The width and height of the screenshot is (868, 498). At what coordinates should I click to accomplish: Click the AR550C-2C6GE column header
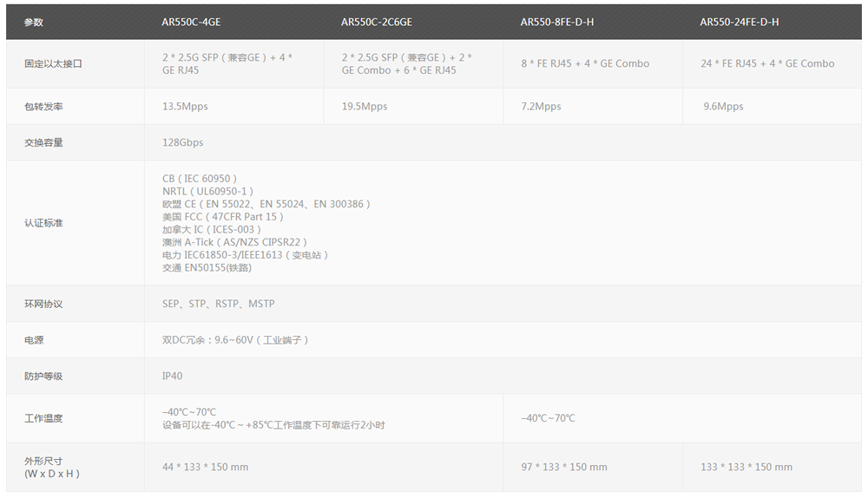[377, 22]
